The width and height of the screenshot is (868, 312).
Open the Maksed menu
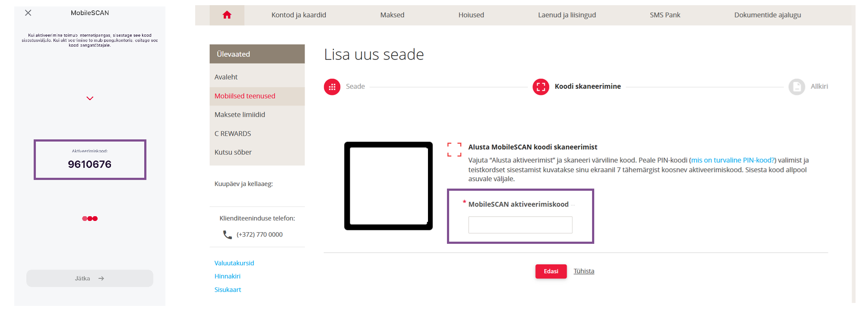pyautogui.click(x=392, y=15)
